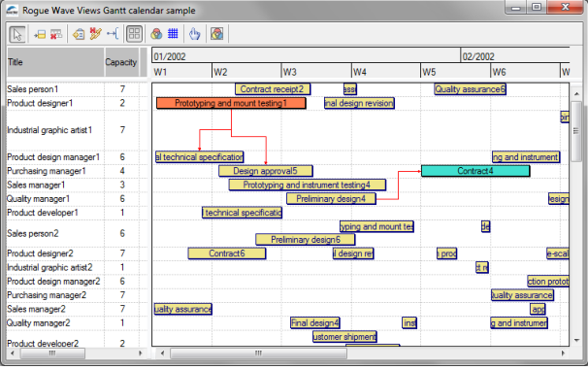Screen dimensions: 588x370
Task: Click the Capacity column header
Action: [x=121, y=62]
